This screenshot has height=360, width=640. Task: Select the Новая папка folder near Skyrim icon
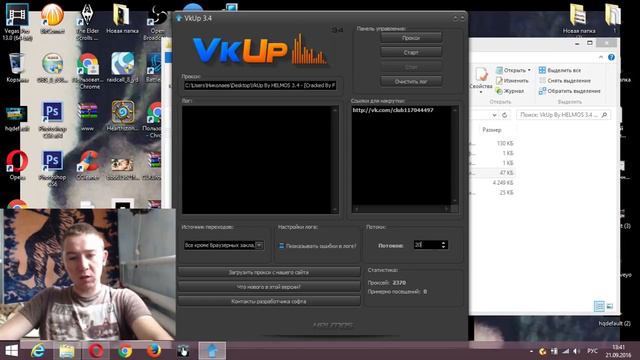tap(122, 19)
